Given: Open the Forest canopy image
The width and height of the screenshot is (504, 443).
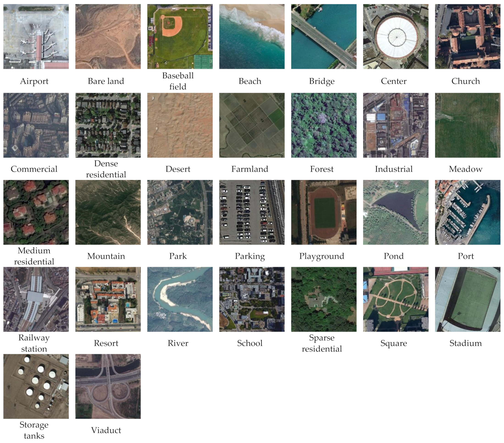Looking at the screenshot, I should click(x=324, y=125).
